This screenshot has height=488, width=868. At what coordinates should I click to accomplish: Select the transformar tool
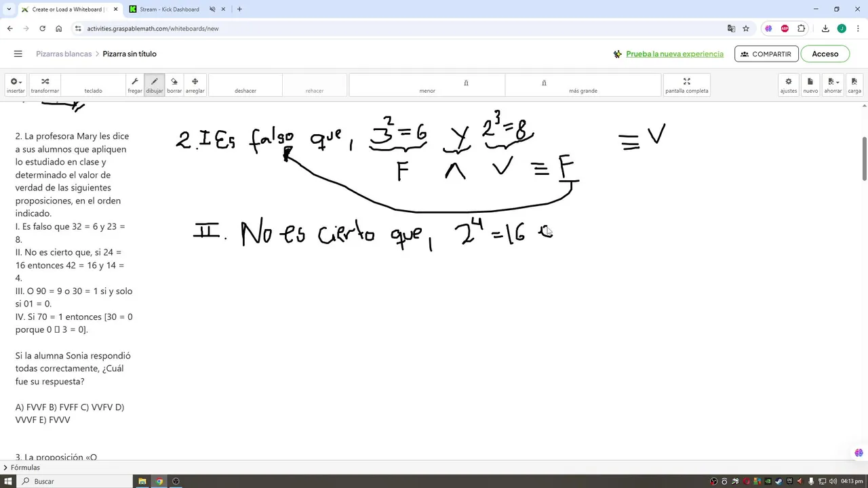click(45, 85)
